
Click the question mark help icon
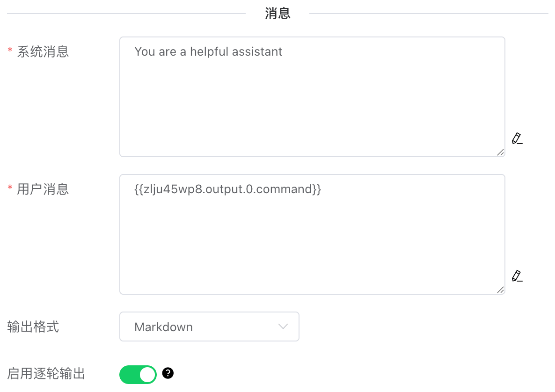[x=168, y=373]
